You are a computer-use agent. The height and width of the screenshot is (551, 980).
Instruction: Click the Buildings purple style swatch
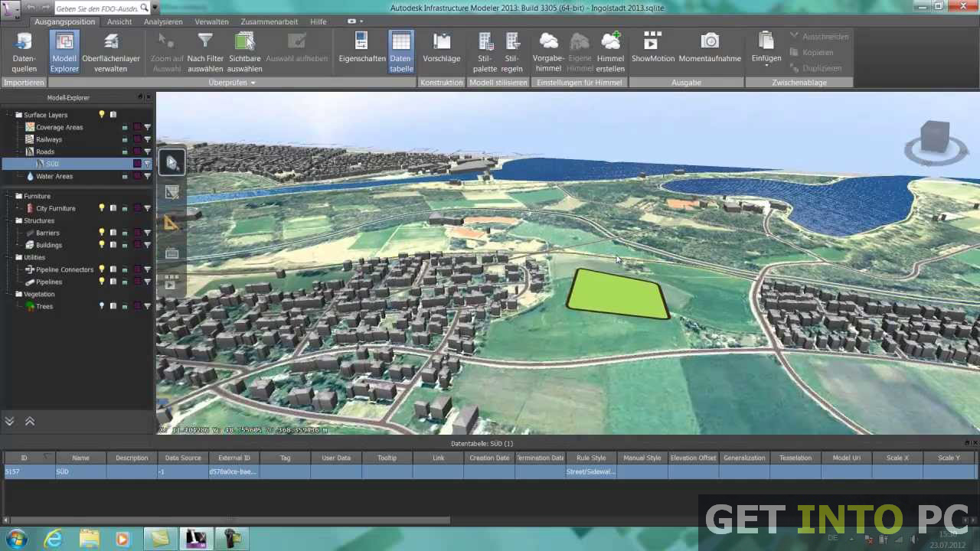[x=137, y=245]
